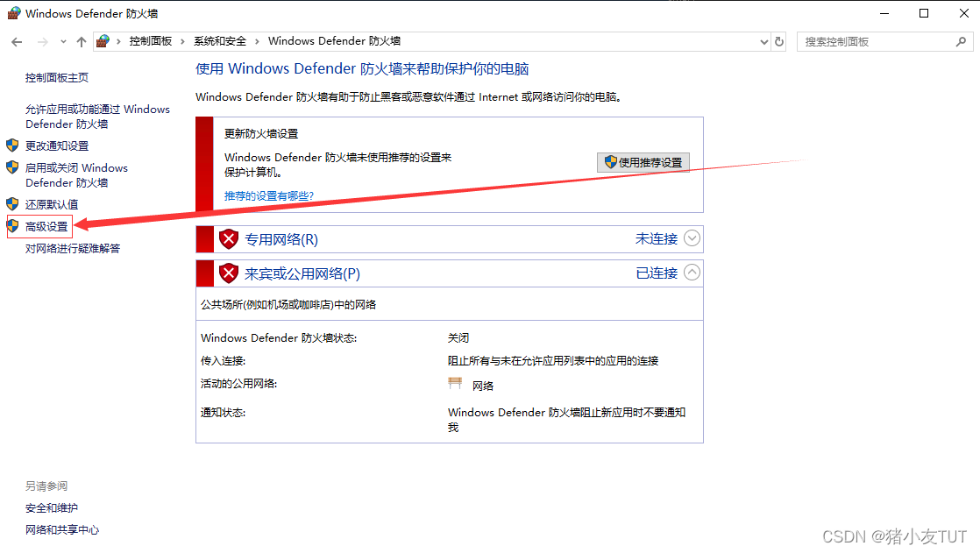Click Windows Defender 防火墙 breadcrumb
Image resolution: width=980 pixels, height=553 pixels.
[x=334, y=41]
